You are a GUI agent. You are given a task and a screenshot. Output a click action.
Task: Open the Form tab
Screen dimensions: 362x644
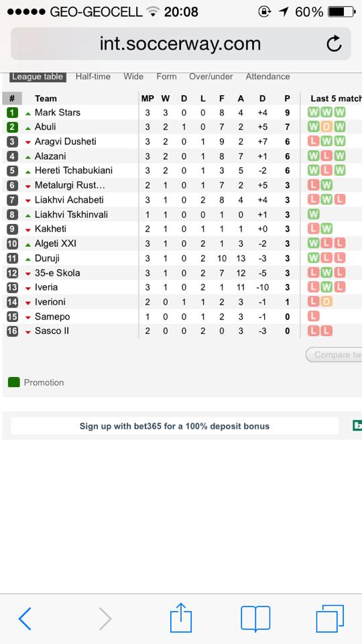166,76
